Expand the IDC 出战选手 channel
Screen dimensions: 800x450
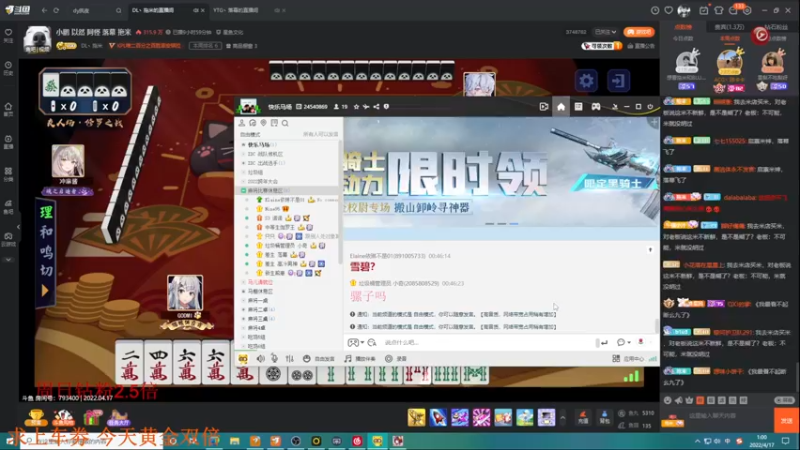[243, 163]
